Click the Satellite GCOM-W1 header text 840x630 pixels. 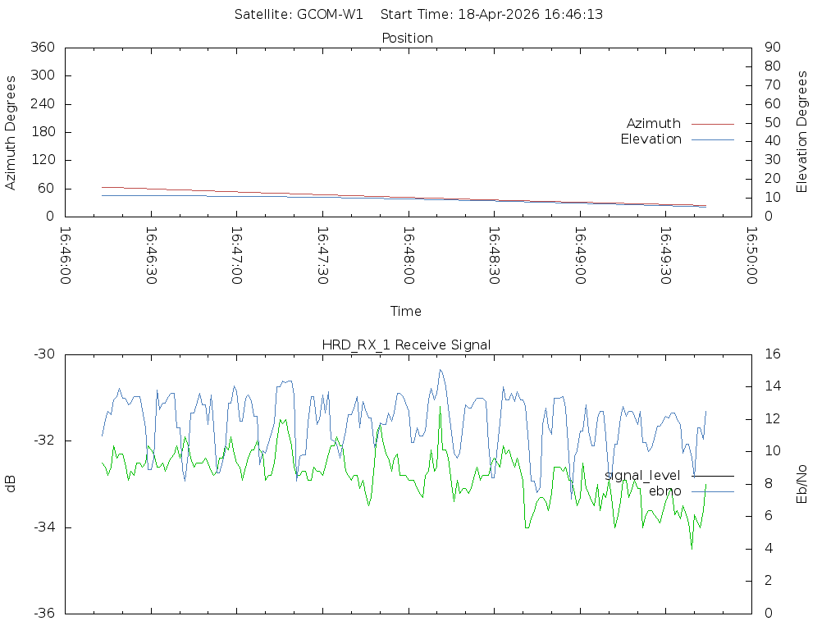tap(299, 15)
